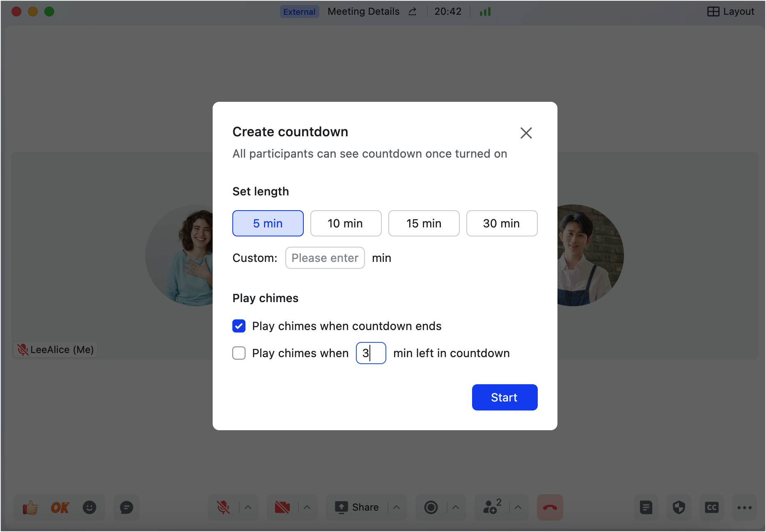Click the Custom minutes input field
The width and height of the screenshot is (766, 532).
[325, 258]
